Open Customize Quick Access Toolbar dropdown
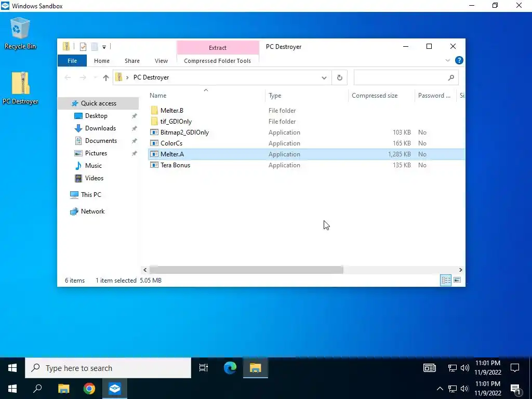The height and width of the screenshot is (399, 532). point(104,47)
